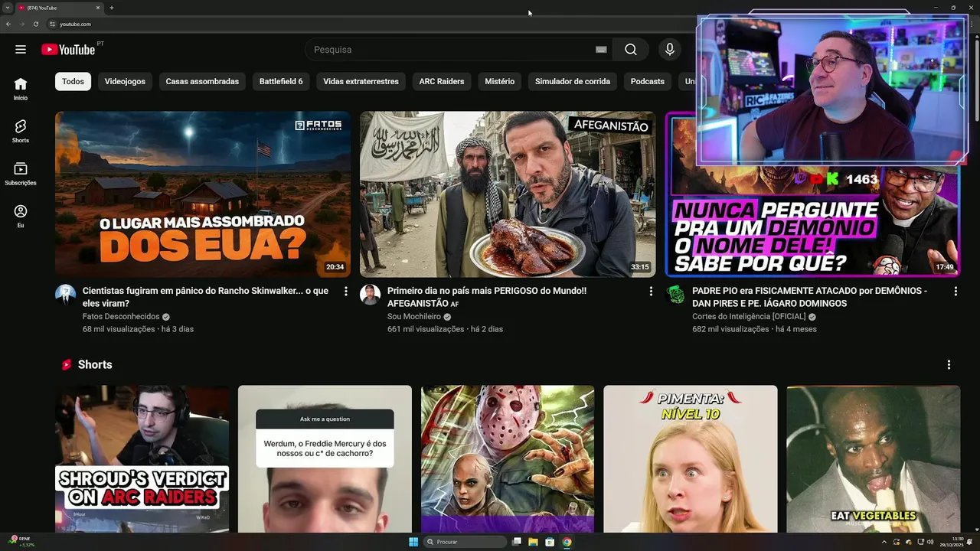Click the search magnifier button
This screenshot has height=551, width=980.
click(x=630, y=50)
